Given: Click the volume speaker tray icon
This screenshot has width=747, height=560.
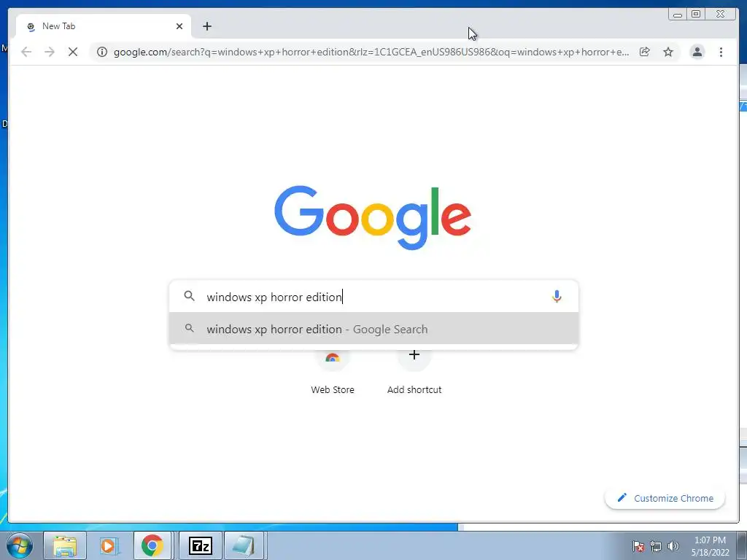Looking at the screenshot, I should pos(673,546).
